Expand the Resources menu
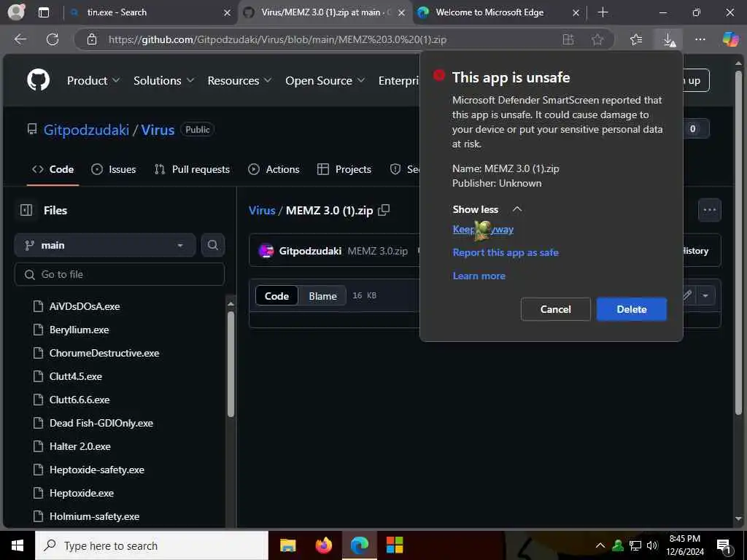Screen dimensions: 747x560 pos(239,80)
